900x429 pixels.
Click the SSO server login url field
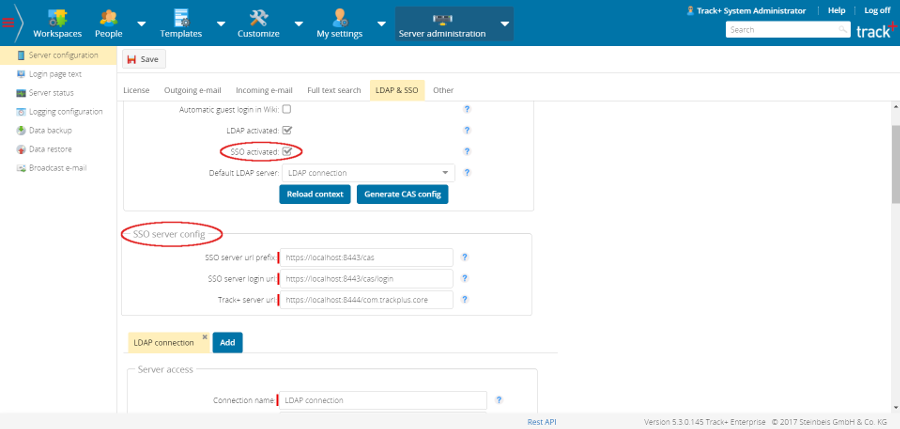[367, 278]
